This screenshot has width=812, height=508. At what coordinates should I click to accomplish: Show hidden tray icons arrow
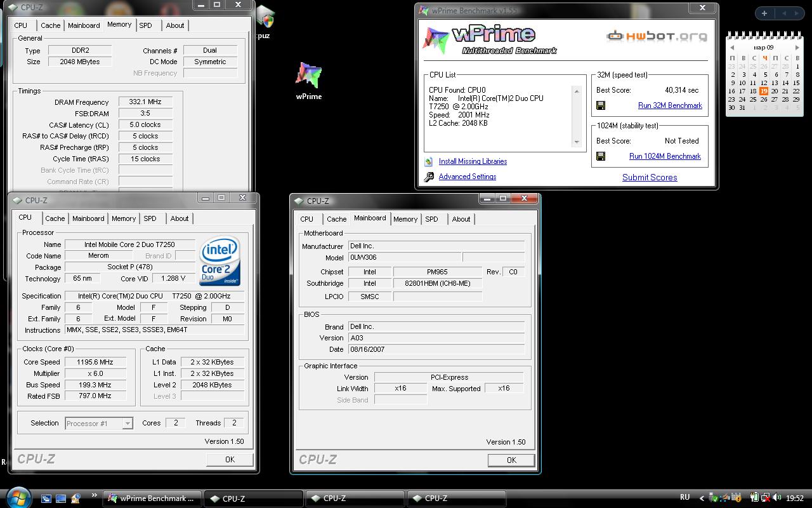pyautogui.click(x=702, y=498)
